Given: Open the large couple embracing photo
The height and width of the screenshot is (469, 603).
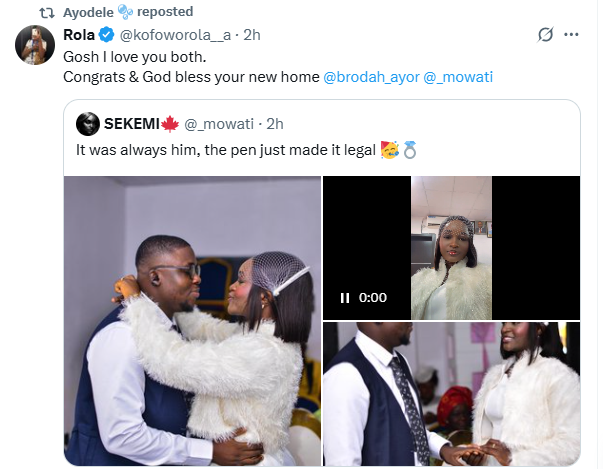Looking at the screenshot, I should 190,320.
